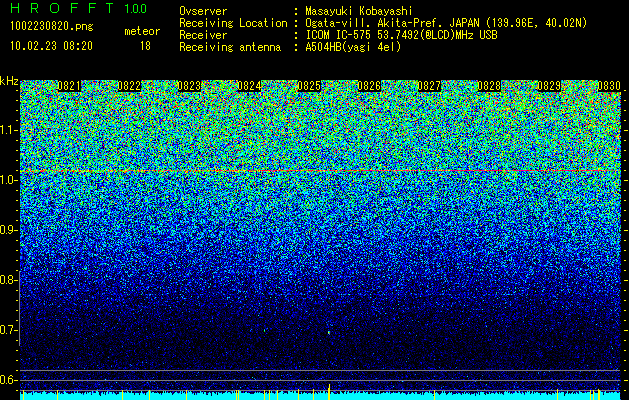Click the 0824 time marker
Image resolution: width=629 pixels, height=400 pixels.
(x=250, y=86)
